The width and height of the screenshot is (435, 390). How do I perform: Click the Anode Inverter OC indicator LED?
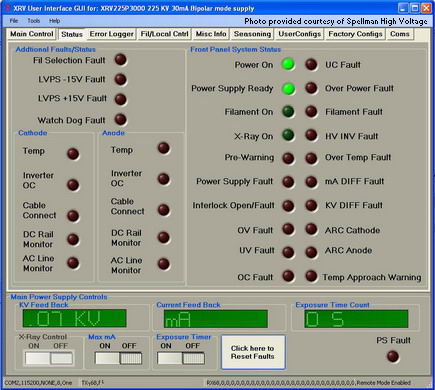164,179
